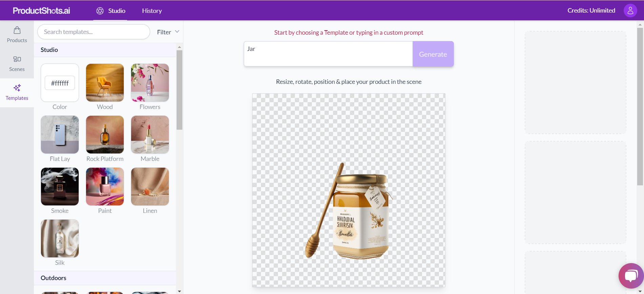This screenshot has width=644, height=294.
Task: Choose the Color template swatch
Action: (60, 83)
